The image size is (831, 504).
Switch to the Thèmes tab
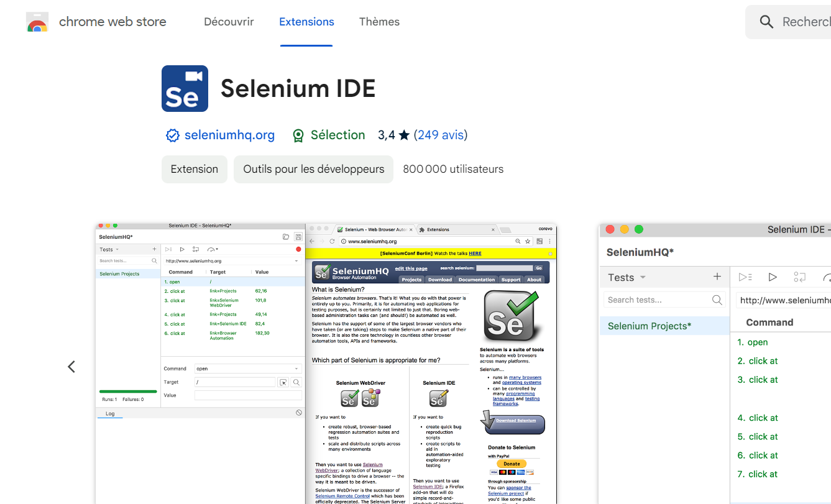click(379, 22)
